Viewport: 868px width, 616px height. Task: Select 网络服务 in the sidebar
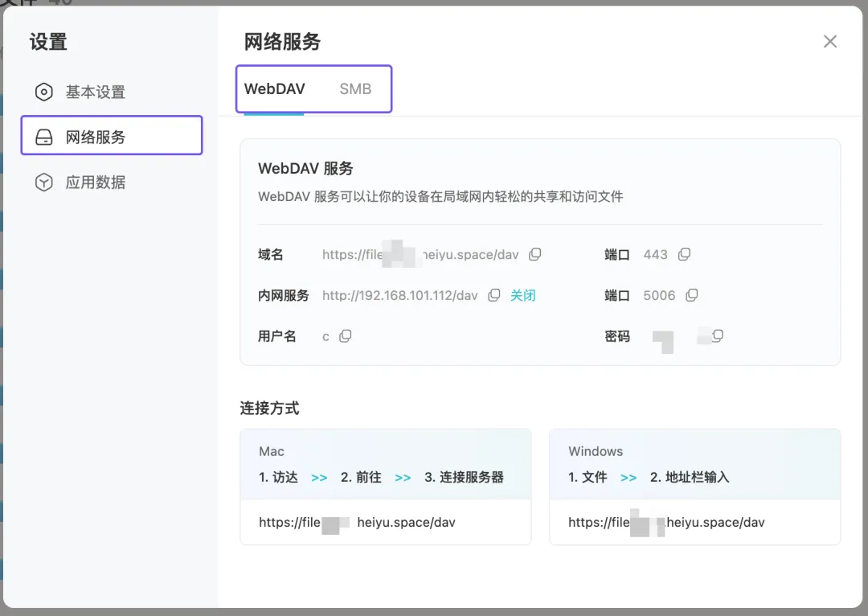coord(112,136)
